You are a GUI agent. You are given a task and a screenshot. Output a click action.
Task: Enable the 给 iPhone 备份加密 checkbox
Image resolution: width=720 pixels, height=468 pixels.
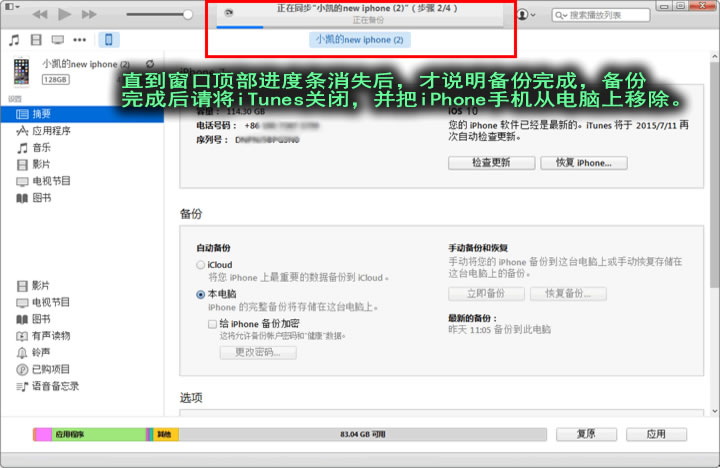(x=212, y=324)
